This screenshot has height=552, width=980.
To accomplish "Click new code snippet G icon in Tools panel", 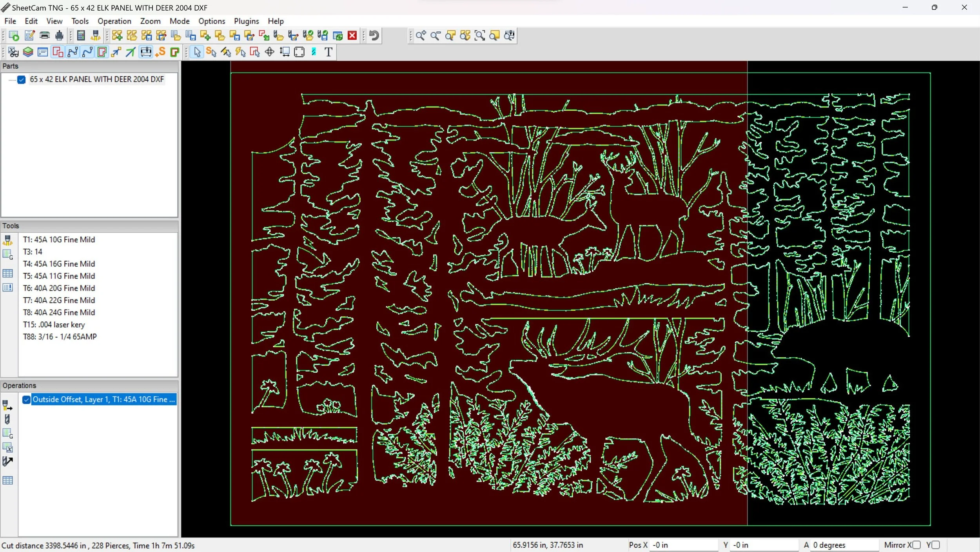I will (7, 255).
